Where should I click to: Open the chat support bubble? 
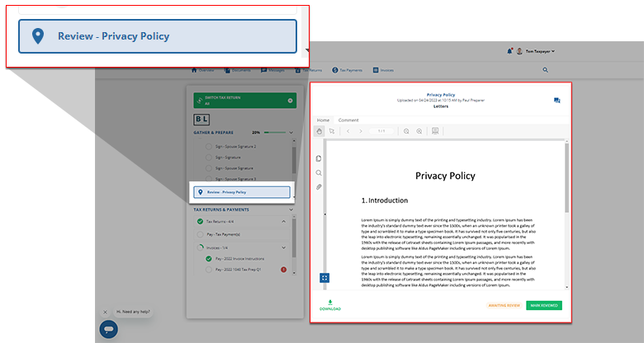pos(108,329)
